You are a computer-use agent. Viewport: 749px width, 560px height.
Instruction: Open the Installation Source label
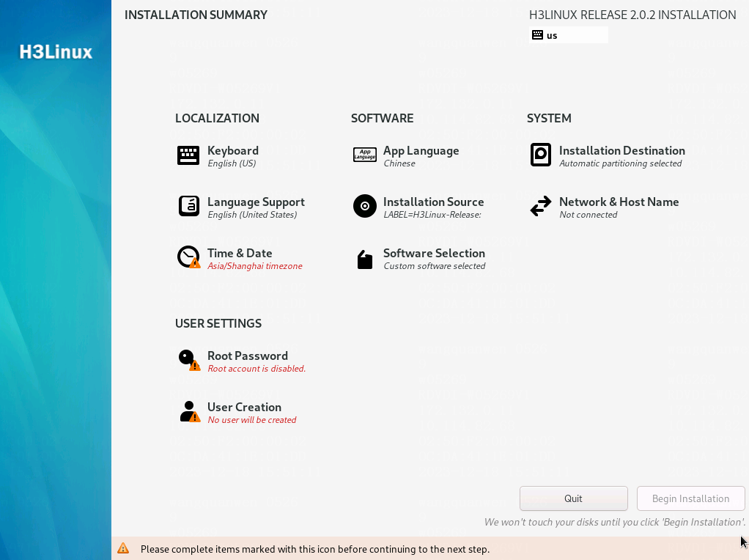pyautogui.click(x=434, y=202)
